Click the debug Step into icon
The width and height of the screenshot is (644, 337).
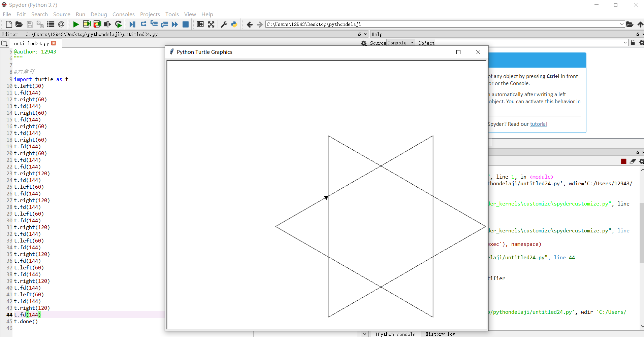point(154,24)
